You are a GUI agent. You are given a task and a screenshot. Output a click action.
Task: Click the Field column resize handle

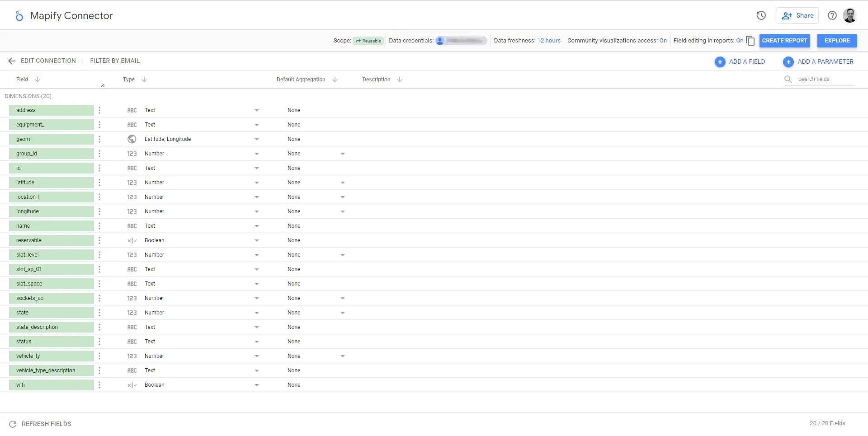[x=103, y=85]
